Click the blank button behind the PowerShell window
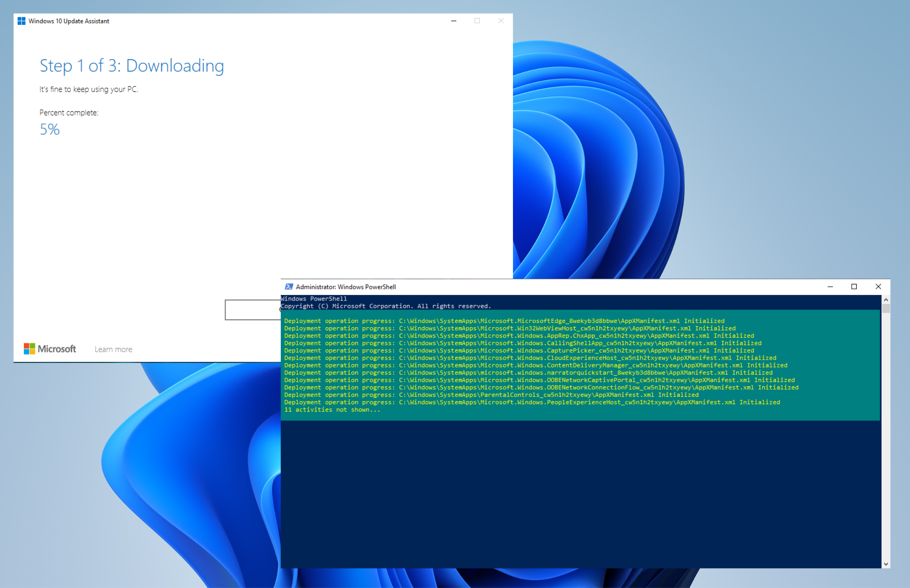 coord(252,310)
